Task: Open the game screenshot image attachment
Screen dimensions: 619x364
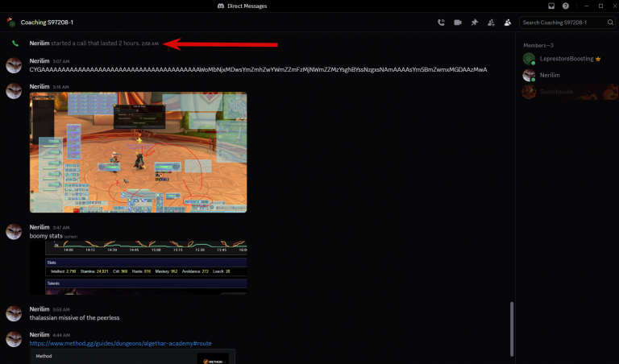Action: [138, 152]
